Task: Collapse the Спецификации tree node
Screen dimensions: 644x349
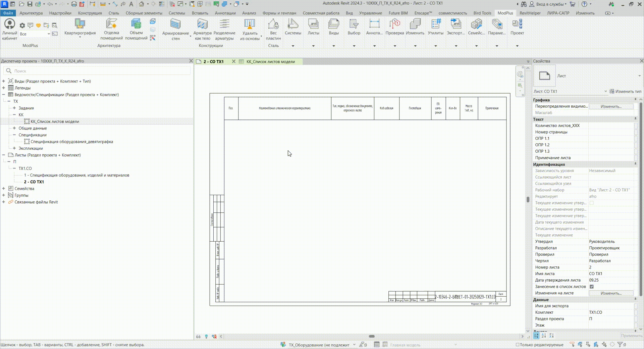Action: coord(14,135)
